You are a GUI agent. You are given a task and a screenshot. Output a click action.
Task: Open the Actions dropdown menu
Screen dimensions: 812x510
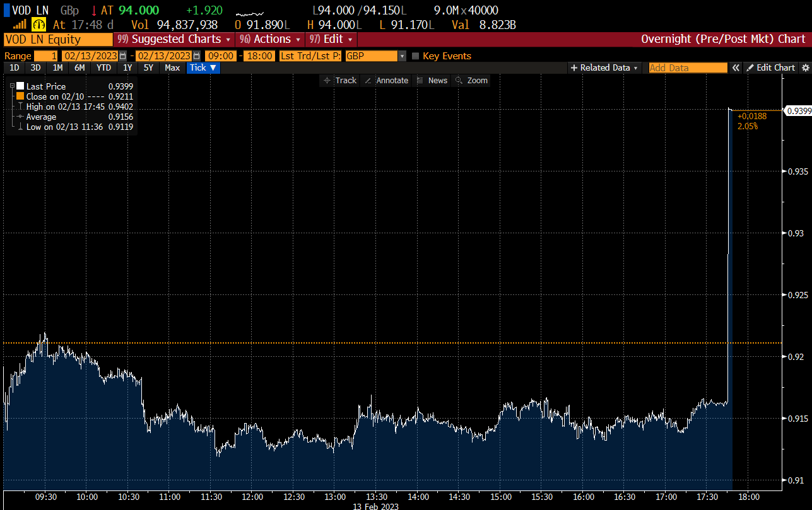(x=270, y=39)
